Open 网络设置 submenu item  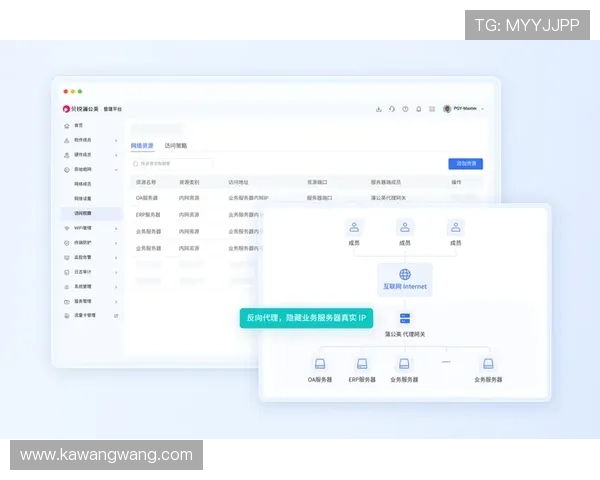tap(83, 199)
